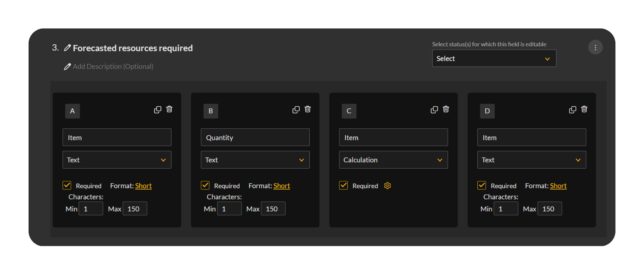The height and width of the screenshot is (275, 644).
Task: Click Add Description (Optional) text
Action: [113, 66]
